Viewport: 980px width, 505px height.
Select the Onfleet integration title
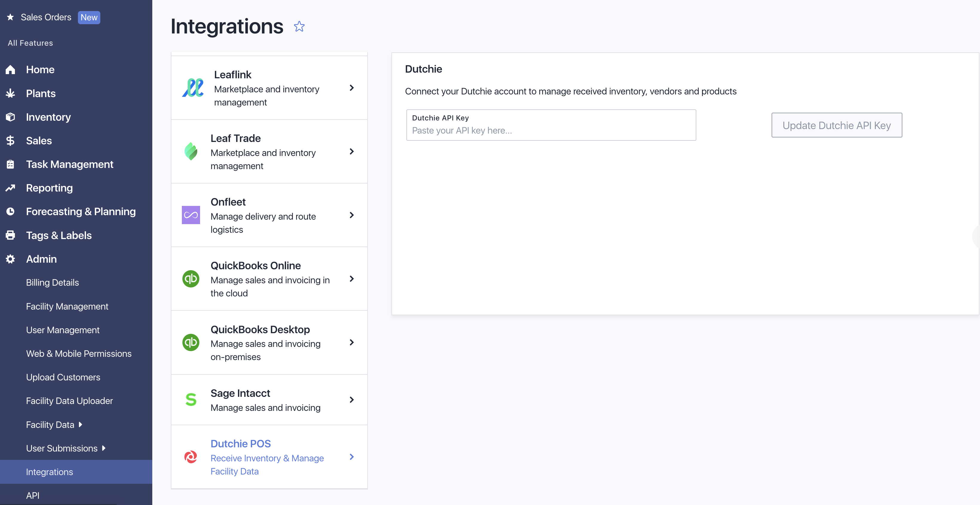pos(228,202)
